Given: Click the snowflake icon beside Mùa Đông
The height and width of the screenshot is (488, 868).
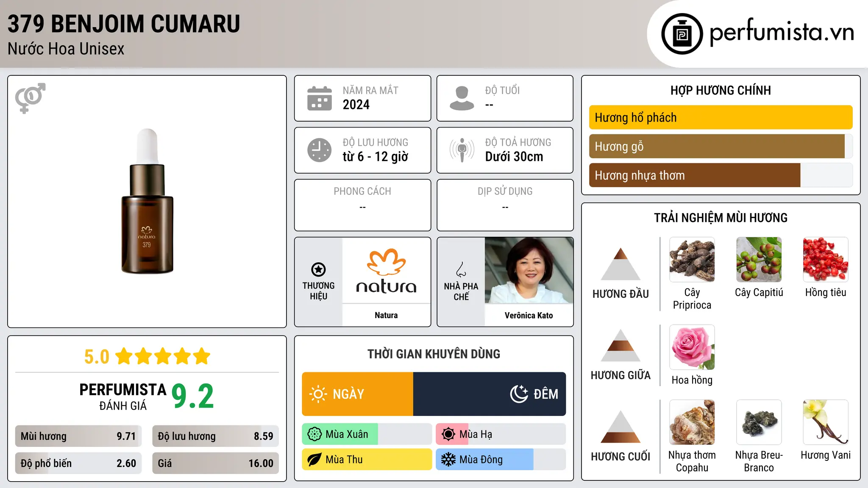Looking at the screenshot, I should (448, 460).
